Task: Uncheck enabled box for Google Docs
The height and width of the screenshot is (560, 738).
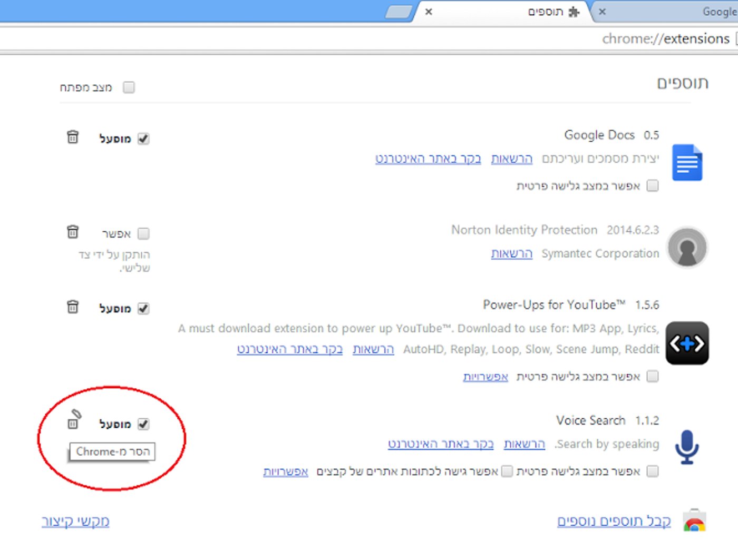Action: point(143,139)
